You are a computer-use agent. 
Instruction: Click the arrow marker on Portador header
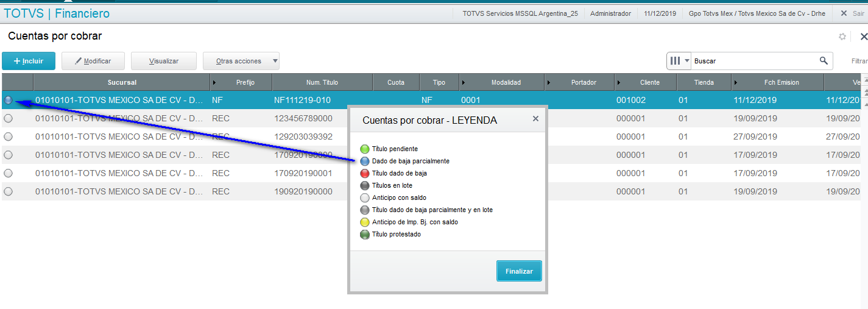pos(549,82)
